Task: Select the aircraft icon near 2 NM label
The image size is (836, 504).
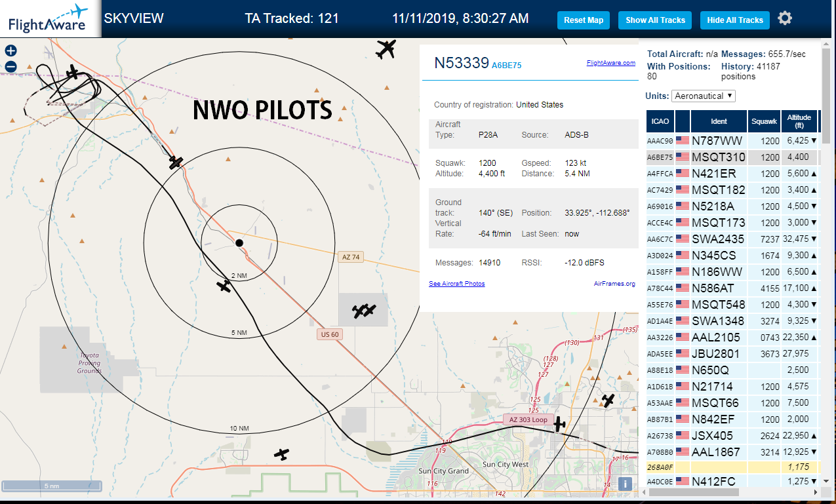Action: coord(224,286)
